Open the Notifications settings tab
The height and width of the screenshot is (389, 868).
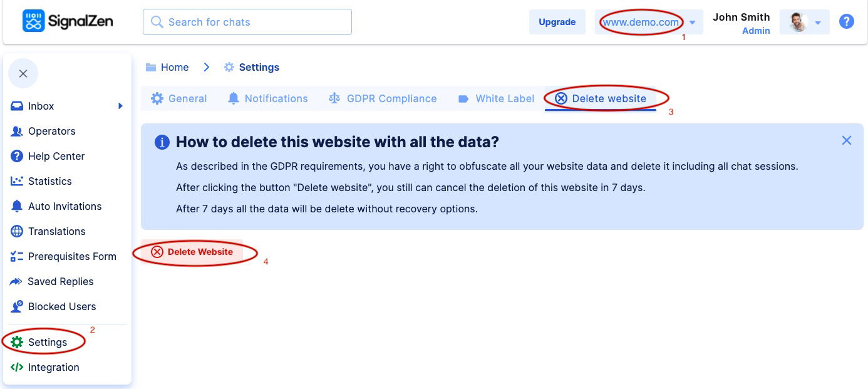[267, 98]
